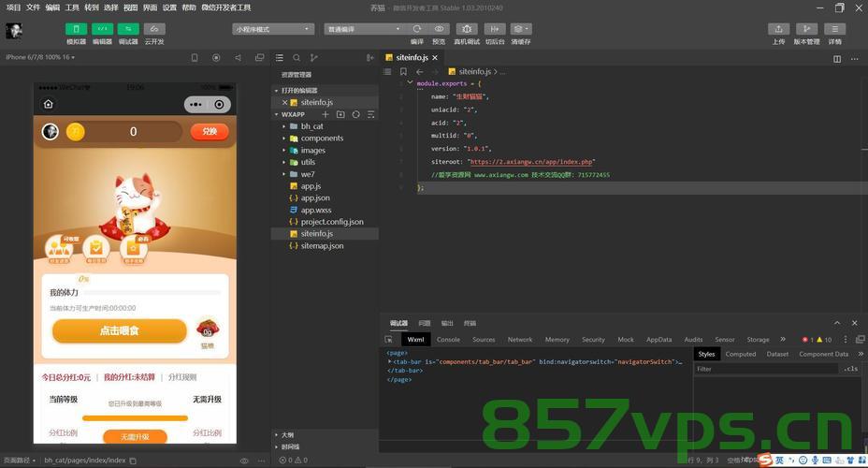Start real device debugging (真机调试)
The width and height of the screenshot is (868, 468).
click(467, 29)
